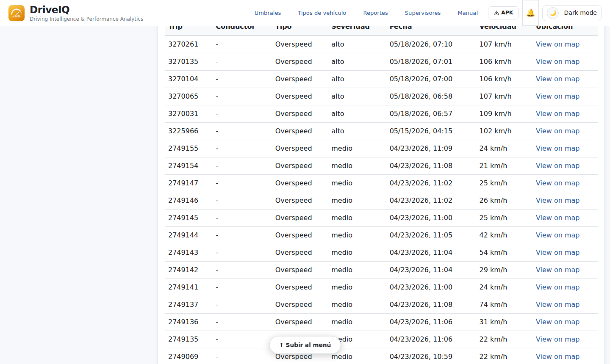Viewport: 610px width, 364px height.
Task: Click the 102 km/h speed value
Action: 495,131
